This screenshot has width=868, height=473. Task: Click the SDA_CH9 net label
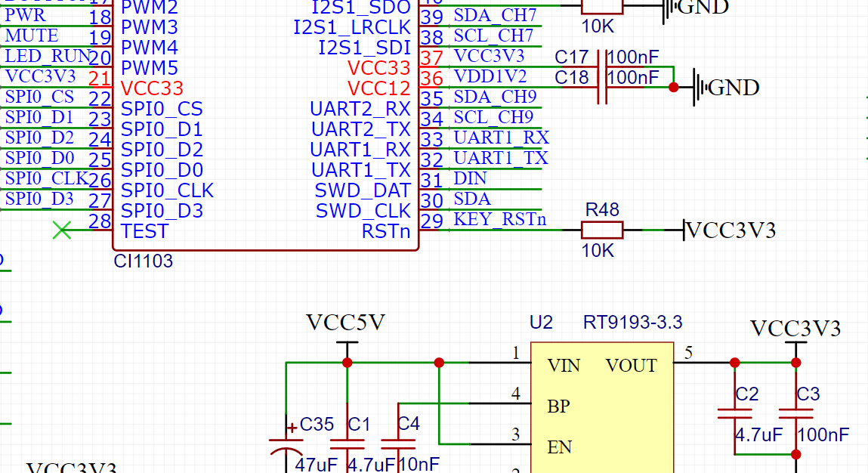pyautogui.click(x=495, y=97)
